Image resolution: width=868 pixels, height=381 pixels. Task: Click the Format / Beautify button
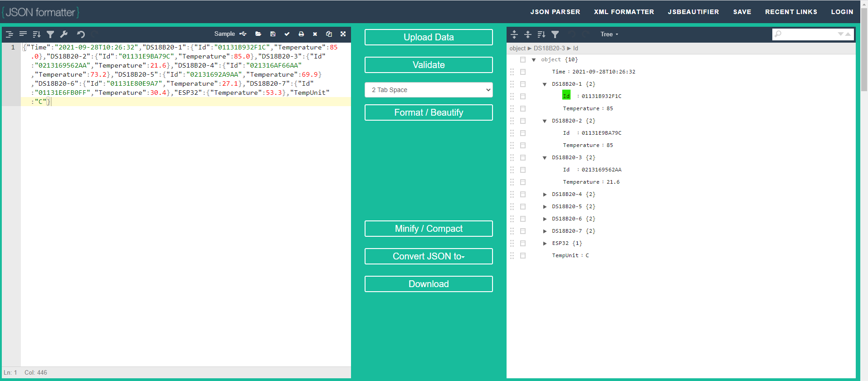point(429,112)
